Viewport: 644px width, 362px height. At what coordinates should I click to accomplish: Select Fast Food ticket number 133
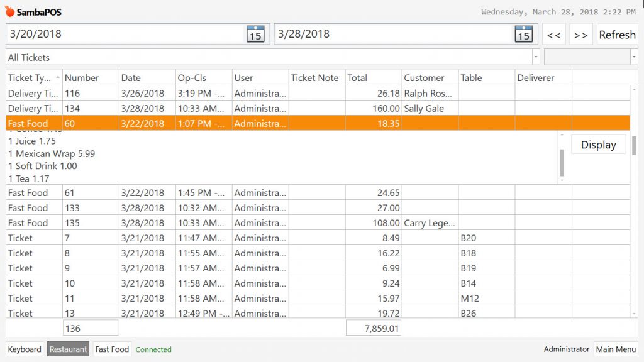click(x=318, y=207)
